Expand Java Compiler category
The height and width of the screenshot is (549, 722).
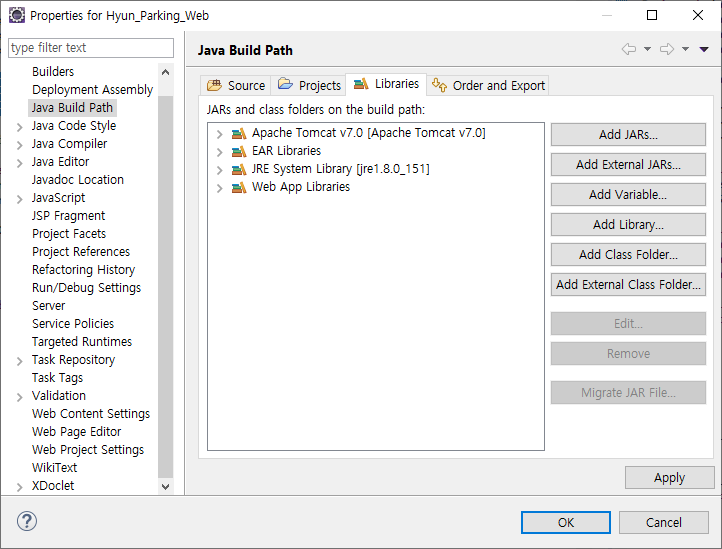tap(19, 145)
